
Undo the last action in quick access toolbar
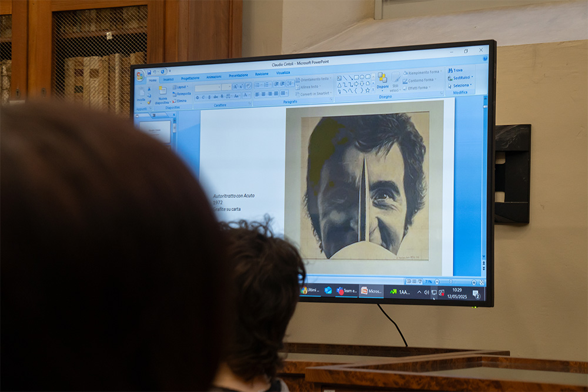[x=155, y=72]
